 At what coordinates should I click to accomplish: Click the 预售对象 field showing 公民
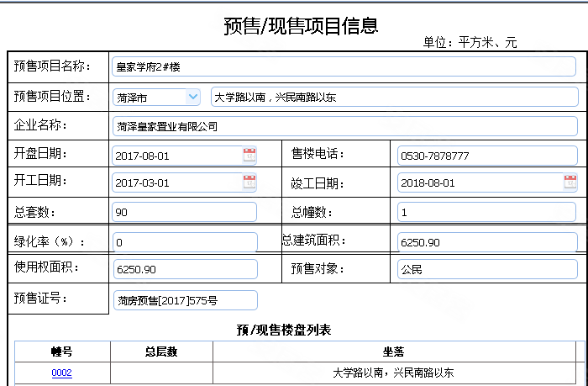[x=487, y=269]
